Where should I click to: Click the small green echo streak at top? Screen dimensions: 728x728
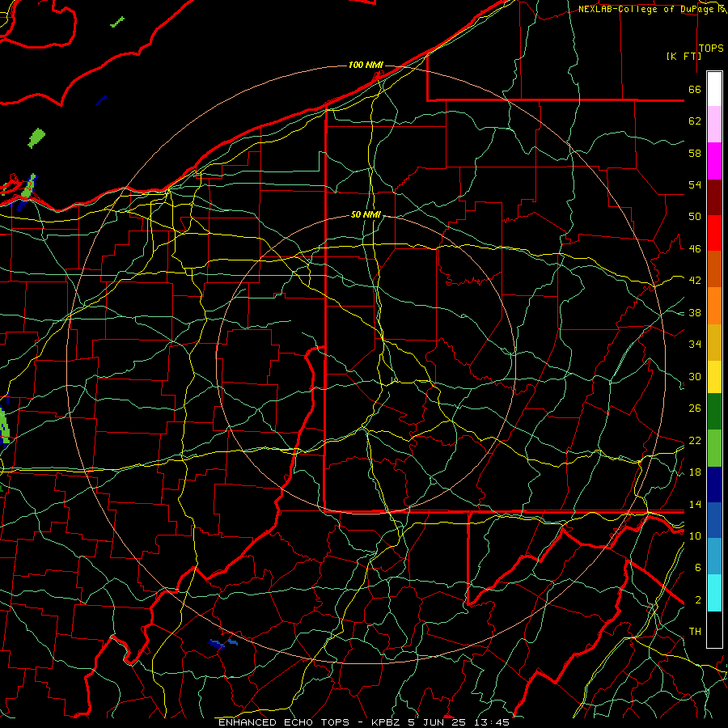coord(117,22)
